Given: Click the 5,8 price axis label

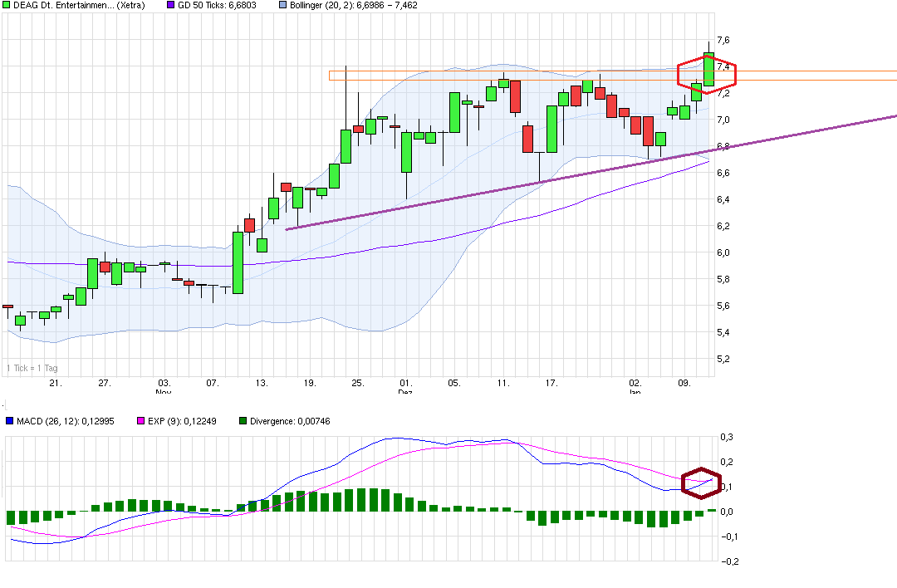Looking at the screenshot, I should point(723,280).
